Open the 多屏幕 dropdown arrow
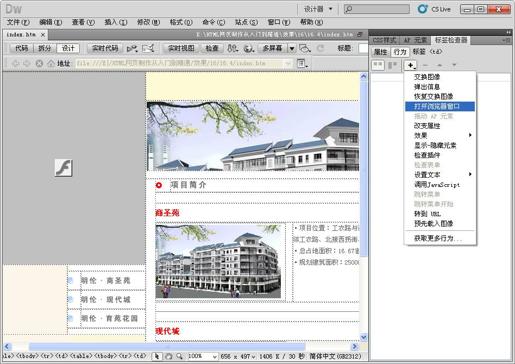Image resolution: width=515 pixels, height=364 pixels. click(292, 48)
